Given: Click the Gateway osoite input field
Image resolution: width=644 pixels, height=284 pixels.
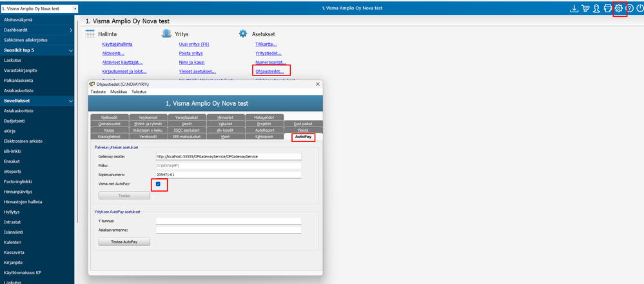Looking at the screenshot, I should 229,157.
